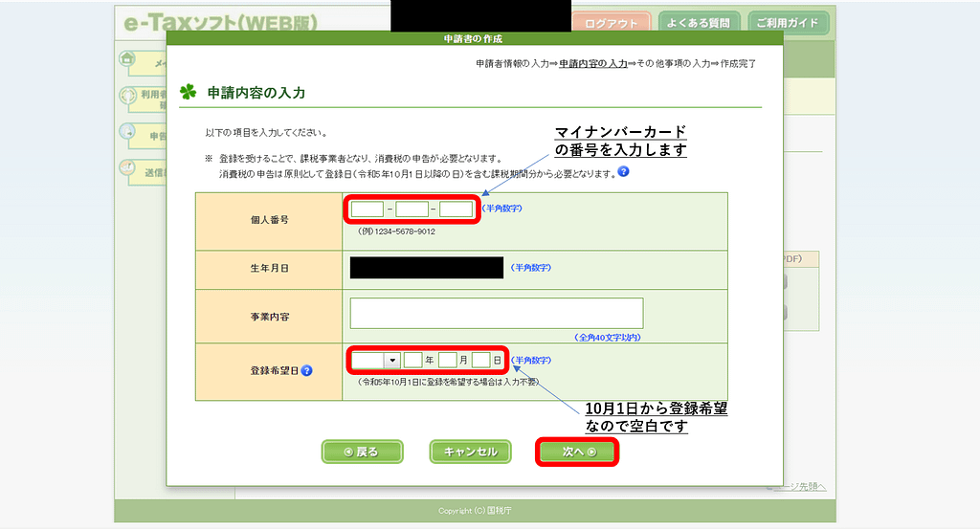
Task: Click the month field before 月
Action: (447, 361)
